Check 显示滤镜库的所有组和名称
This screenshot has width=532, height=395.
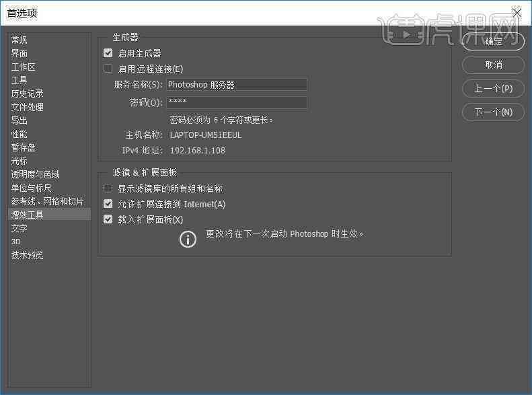(x=108, y=188)
